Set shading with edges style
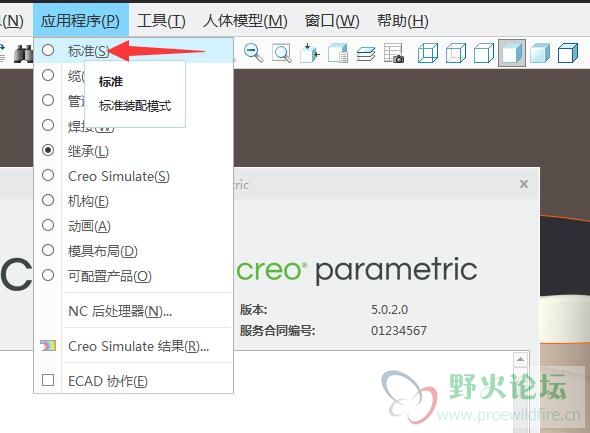 coord(568,53)
